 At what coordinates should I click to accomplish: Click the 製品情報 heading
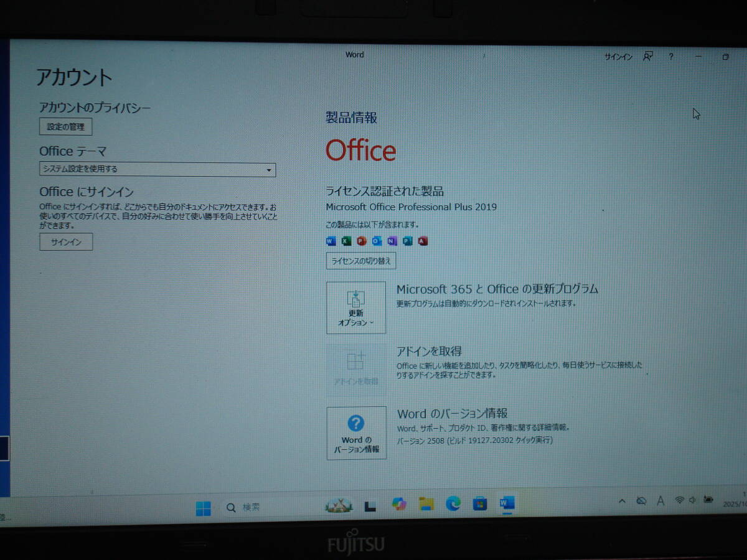(351, 118)
